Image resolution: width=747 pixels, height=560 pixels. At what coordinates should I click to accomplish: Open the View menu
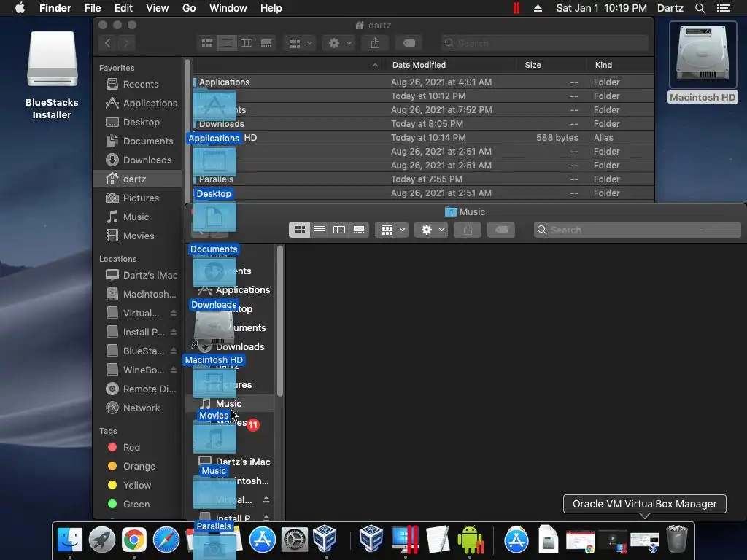[158, 8]
